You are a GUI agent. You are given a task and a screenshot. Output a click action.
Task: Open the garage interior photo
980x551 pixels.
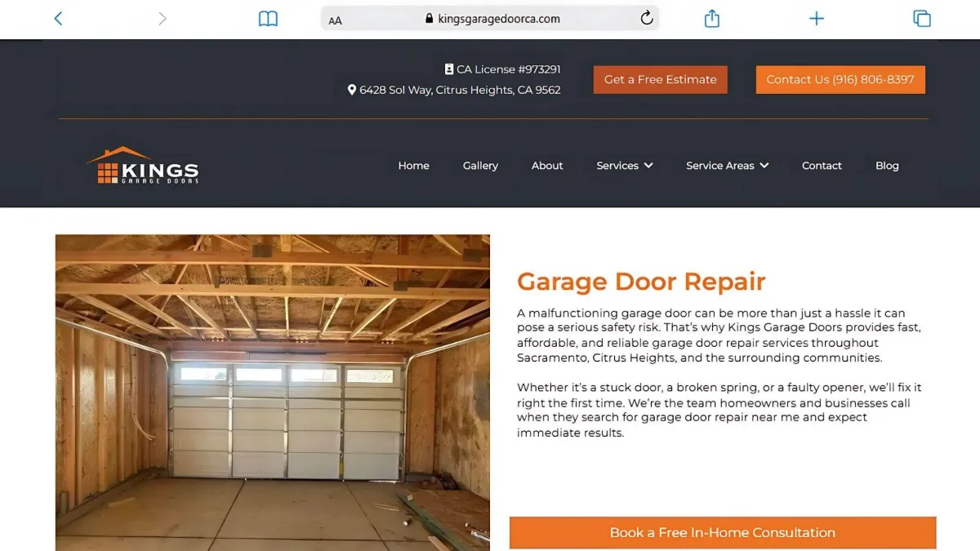pyautogui.click(x=273, y=393)
